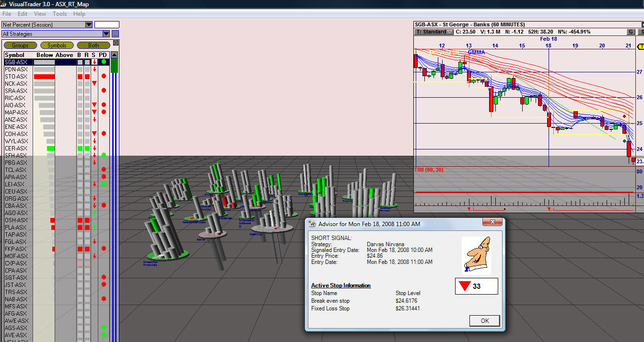Open the Tools menu
Viewport: 644px width, 342px height.
[x=60, y=14]
